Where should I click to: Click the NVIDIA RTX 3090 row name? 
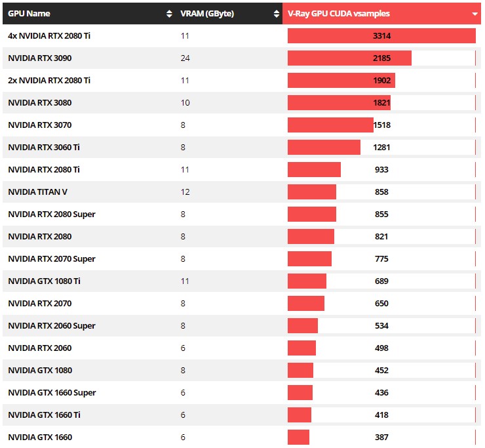point(40,58)
